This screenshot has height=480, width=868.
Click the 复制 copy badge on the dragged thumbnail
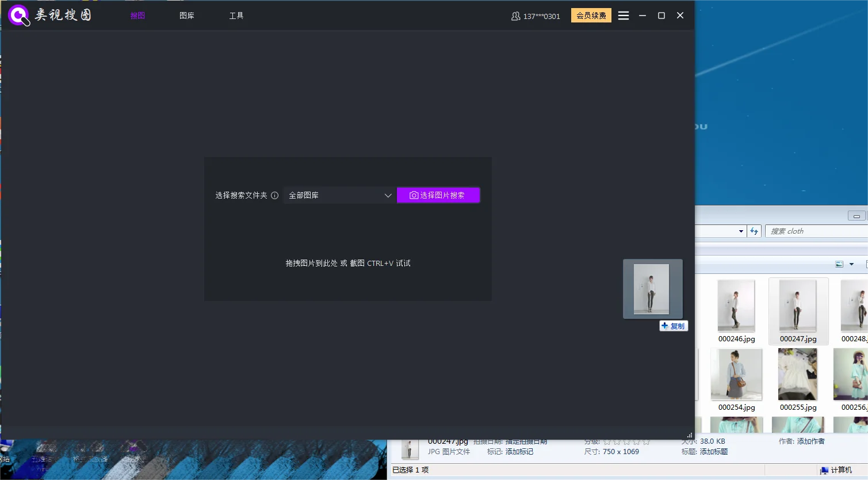click(673, 325)
